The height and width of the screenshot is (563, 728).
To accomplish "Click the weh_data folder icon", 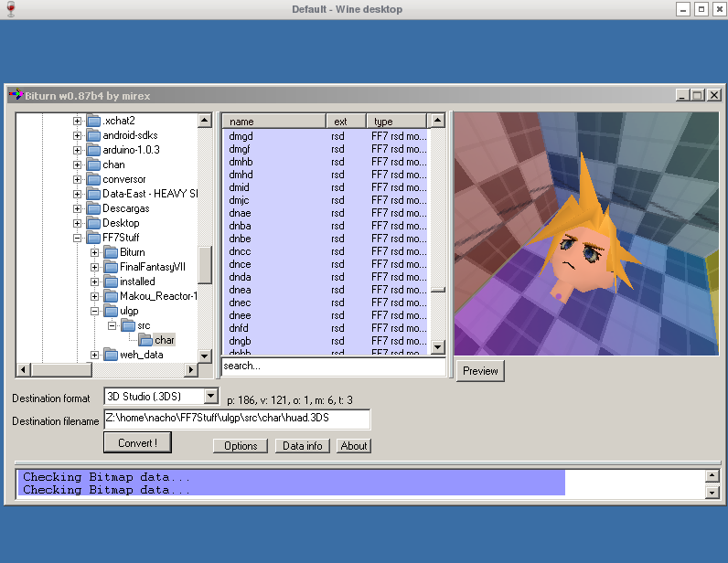I will (112, 355).
